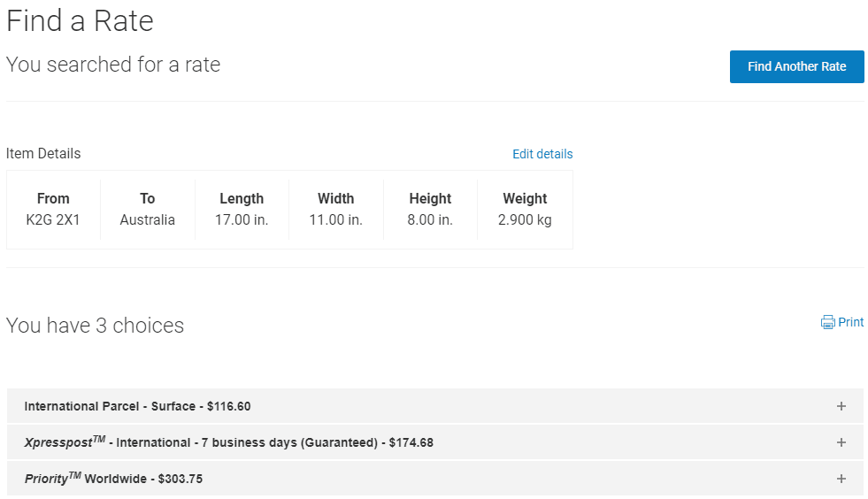
Task: Click the Find Another Rate button
Action: point(796,66)
